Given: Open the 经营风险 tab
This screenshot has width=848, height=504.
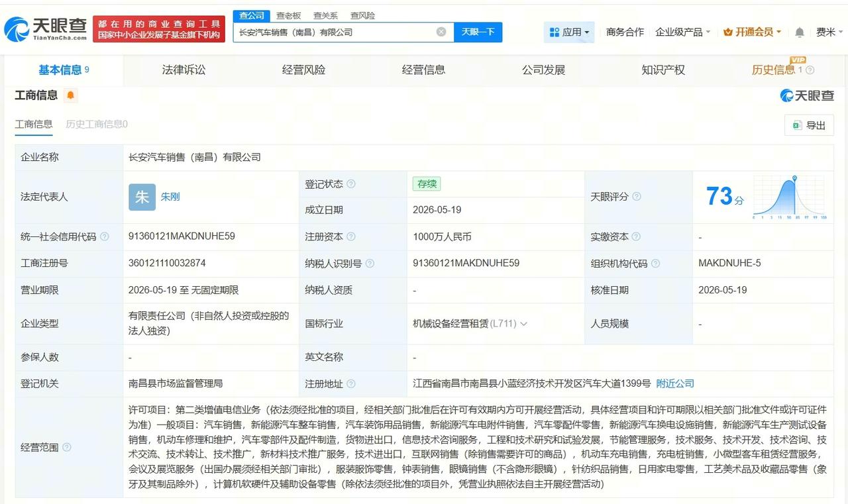Looking at the screenshot, I should tap(303, 70).
